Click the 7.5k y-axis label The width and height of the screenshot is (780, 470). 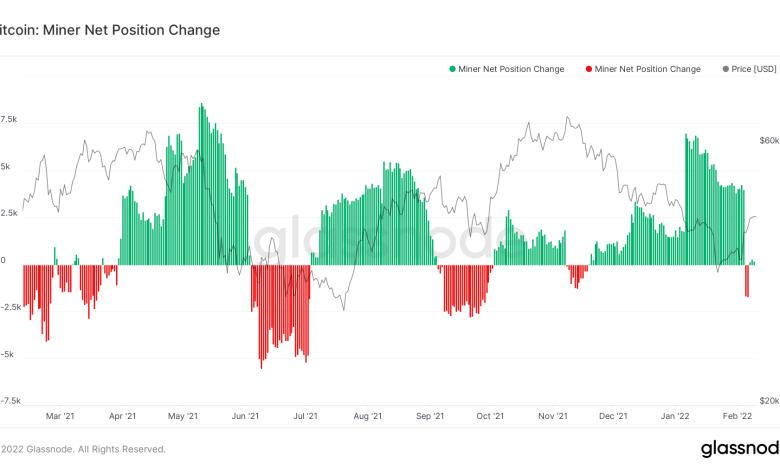pos(9,119)
